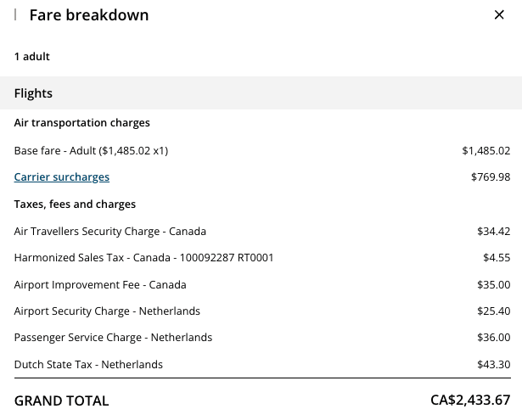Select Air Travellers Security Charge - Canada
Screen dimensions: 522x420
[x=110, y=231]
